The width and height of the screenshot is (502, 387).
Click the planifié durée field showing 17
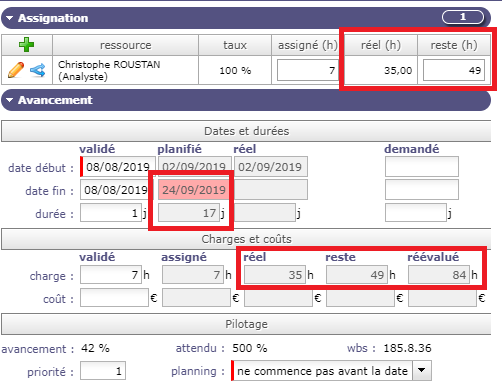tap(189, 213)
